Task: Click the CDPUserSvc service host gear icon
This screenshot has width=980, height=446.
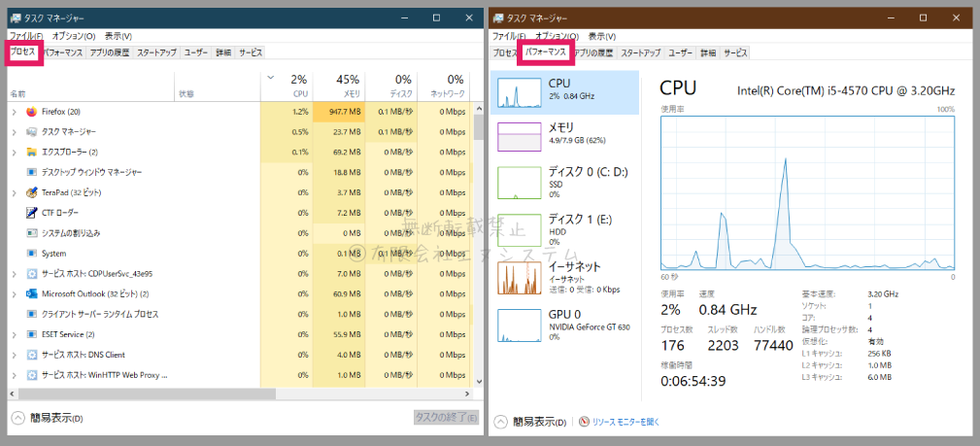Action: tap(32, 273)
